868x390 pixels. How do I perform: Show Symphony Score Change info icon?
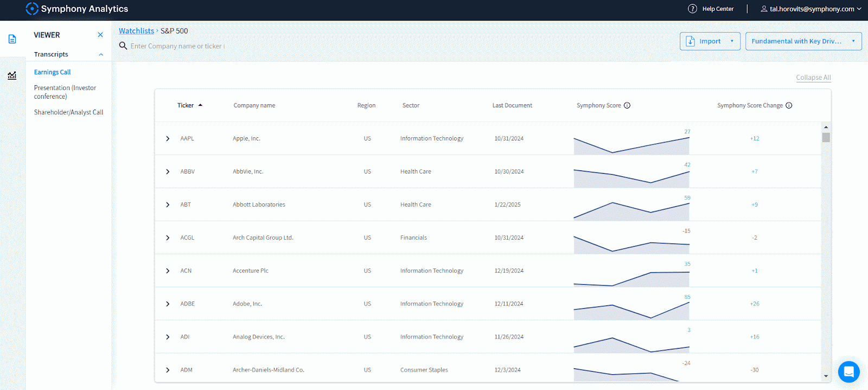click(x=789, y=105)
